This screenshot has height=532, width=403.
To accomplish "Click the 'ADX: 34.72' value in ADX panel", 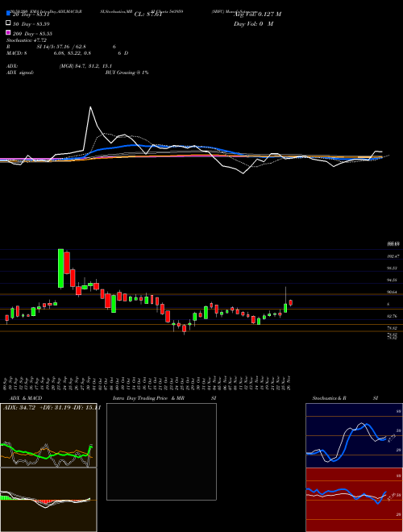I will [x=19, y=408].
